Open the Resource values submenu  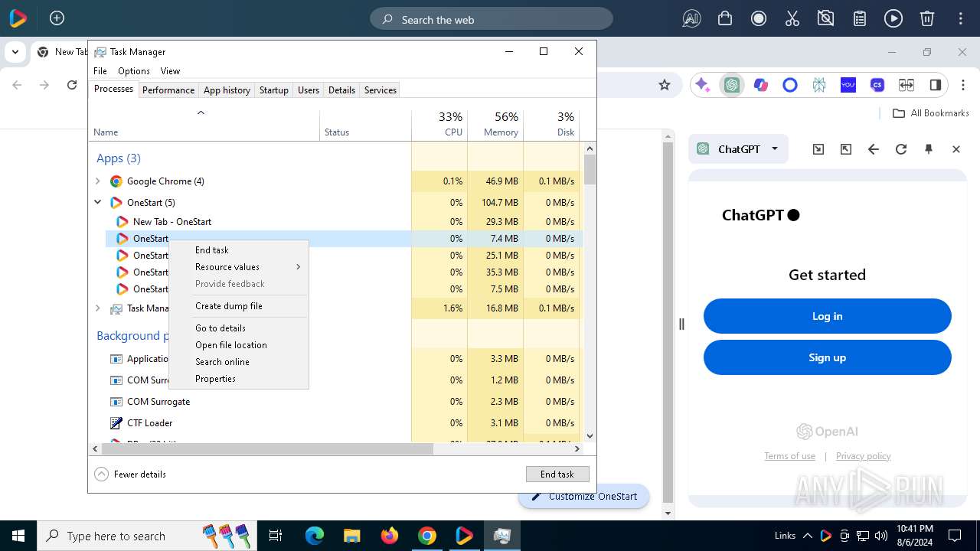pyautogui.click(x=239, y=267)
